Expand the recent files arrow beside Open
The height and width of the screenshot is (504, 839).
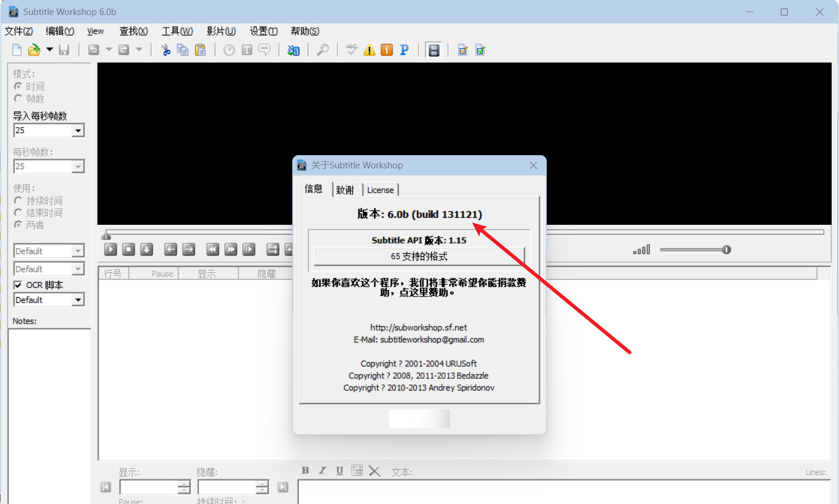49,50
